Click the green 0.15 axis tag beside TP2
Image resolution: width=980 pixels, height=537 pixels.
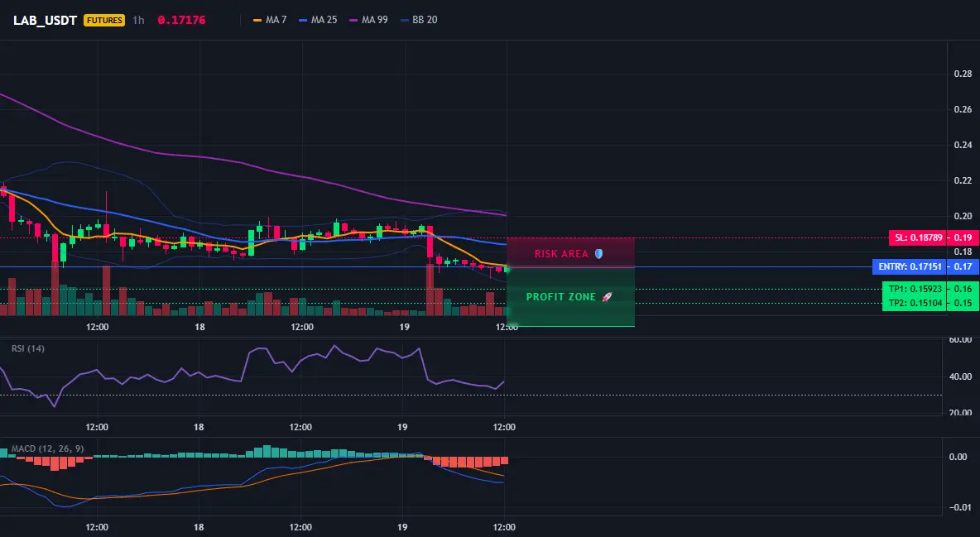963,304
